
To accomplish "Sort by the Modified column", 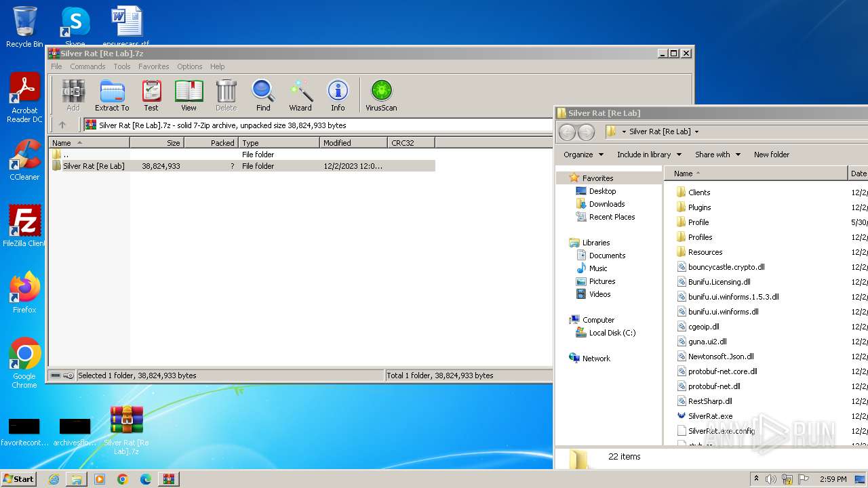I will [x=353, y=143].
